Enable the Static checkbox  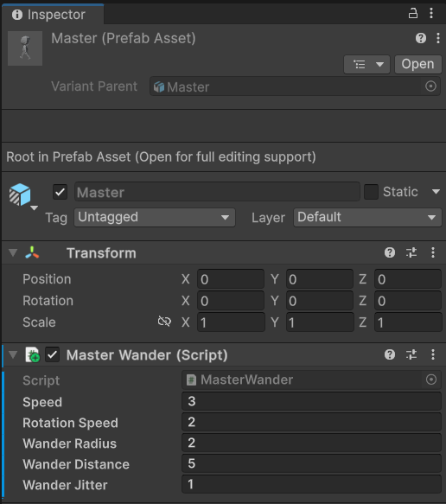371,192
